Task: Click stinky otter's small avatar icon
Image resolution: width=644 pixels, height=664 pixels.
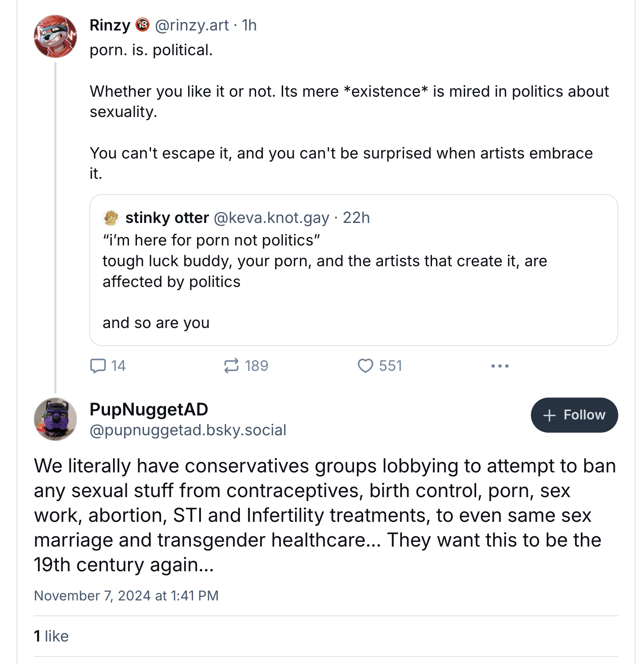Action: [111, 218]
